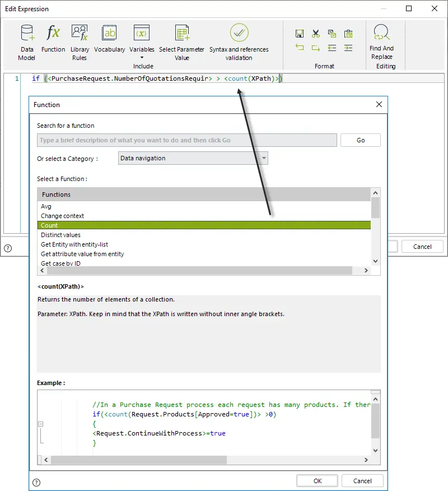The image size is (448, 491).
Task: Collapse the code block in the example
Action: coord(40,424)
